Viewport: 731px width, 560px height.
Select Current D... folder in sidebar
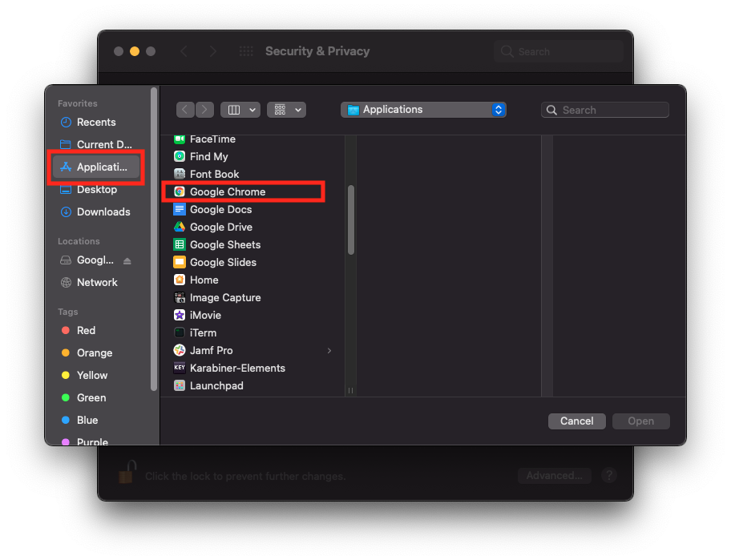96,144
